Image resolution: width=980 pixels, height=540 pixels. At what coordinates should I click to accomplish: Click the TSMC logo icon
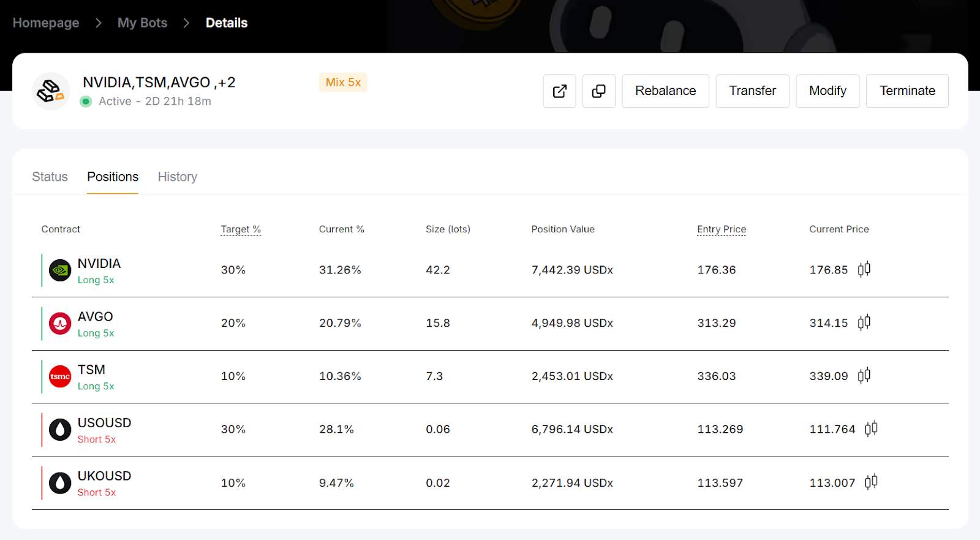pyautogui.click(x=60, y=376)
